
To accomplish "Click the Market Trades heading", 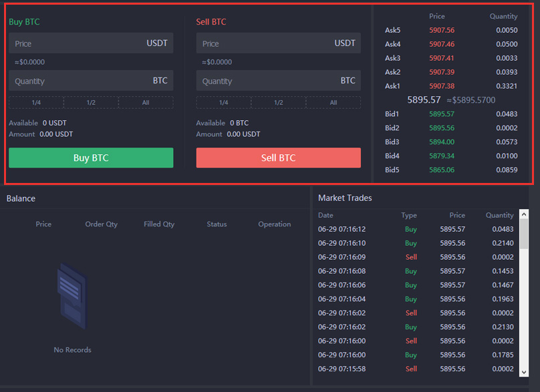I will click(345, 198).
